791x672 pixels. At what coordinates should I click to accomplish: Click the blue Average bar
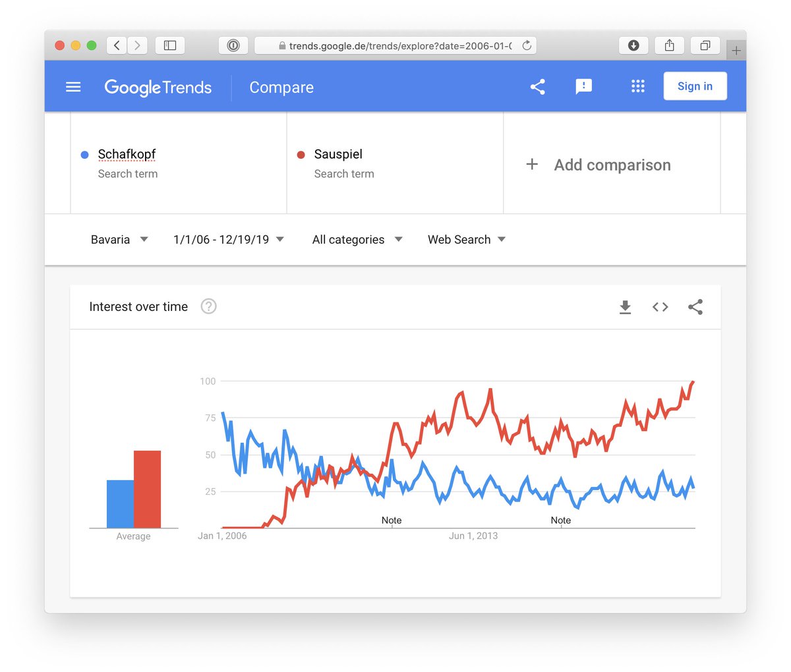point(120,504)
